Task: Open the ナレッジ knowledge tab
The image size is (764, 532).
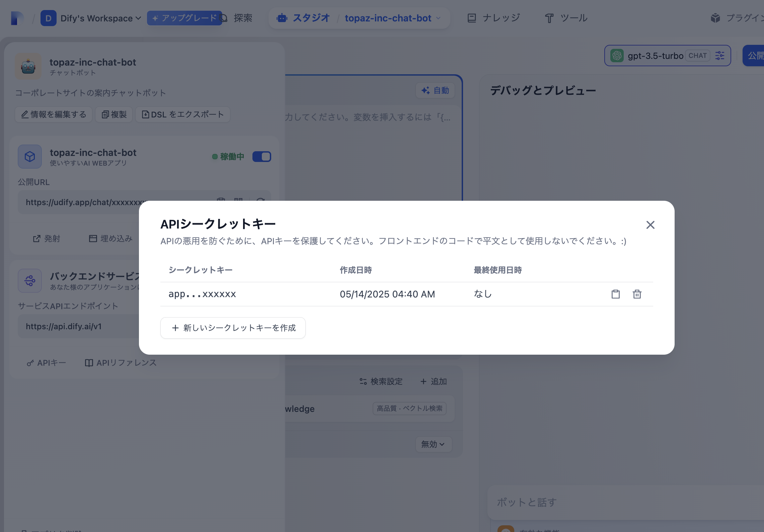Action: pyautogui.click(x=494, y=18)
